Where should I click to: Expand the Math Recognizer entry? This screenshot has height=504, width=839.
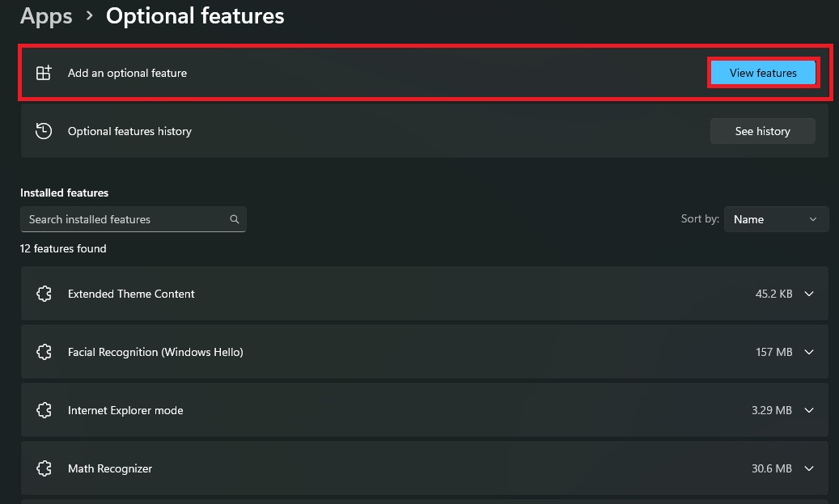click(809, 469)
